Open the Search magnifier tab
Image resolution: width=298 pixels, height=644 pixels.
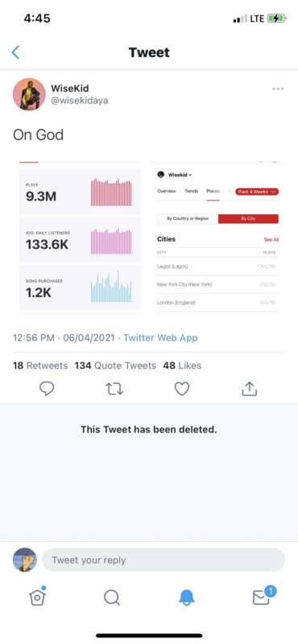click(112, 597)
